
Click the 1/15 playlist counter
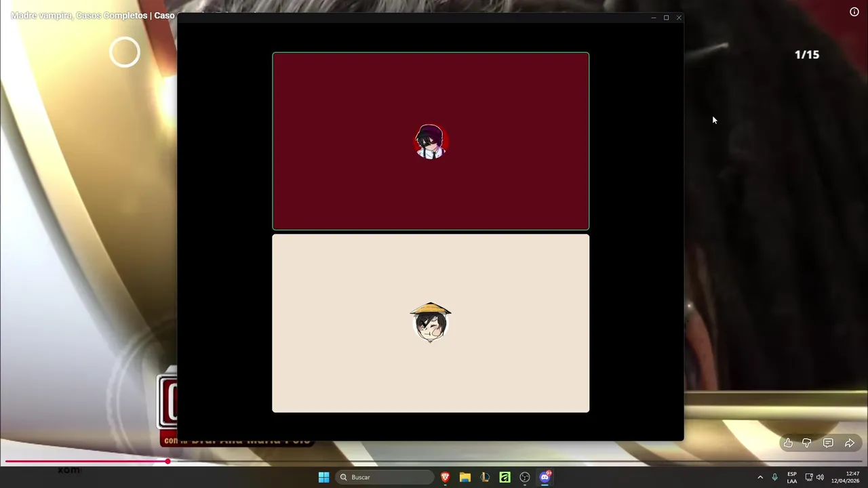click(807, 55)
